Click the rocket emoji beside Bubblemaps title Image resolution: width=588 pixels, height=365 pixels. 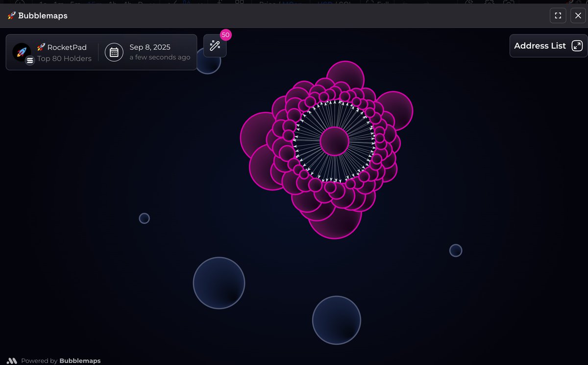point(12,16)
